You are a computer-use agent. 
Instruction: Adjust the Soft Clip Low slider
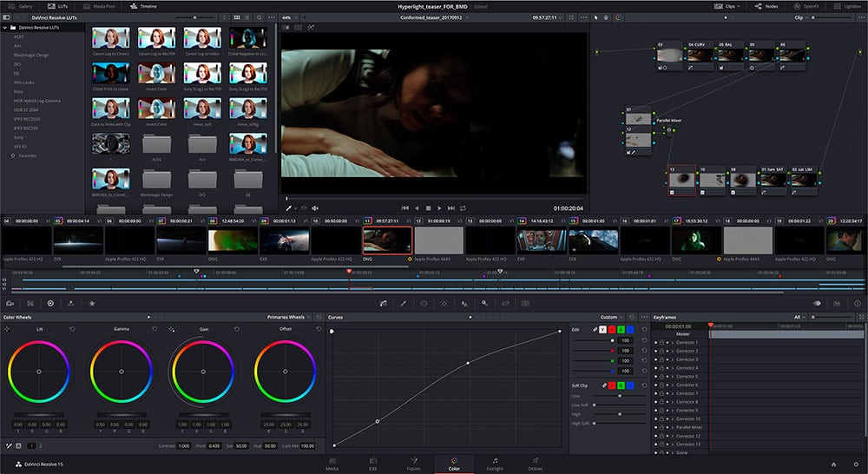tap(620, 396)
